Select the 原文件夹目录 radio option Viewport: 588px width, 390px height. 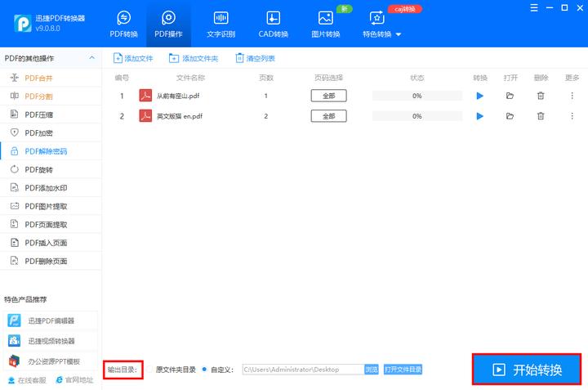(149, 370)
